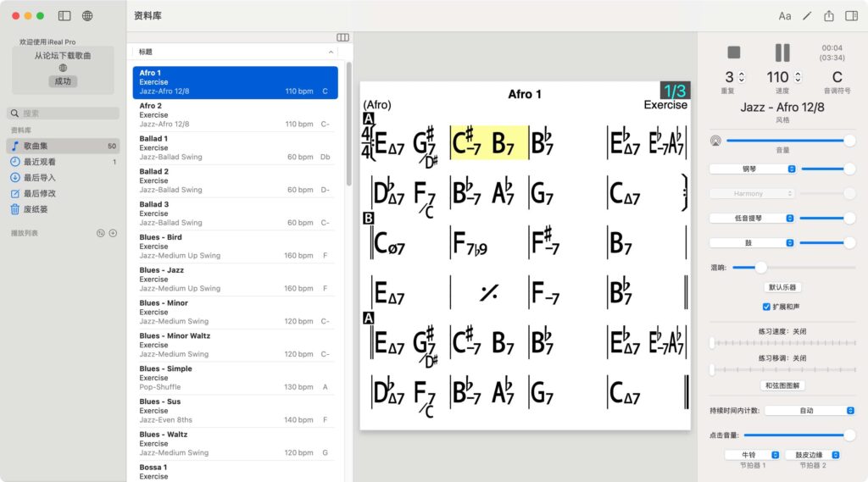Select the Blues - Simple song
This screenshot has width=868, height=482.
click(236, 378)
